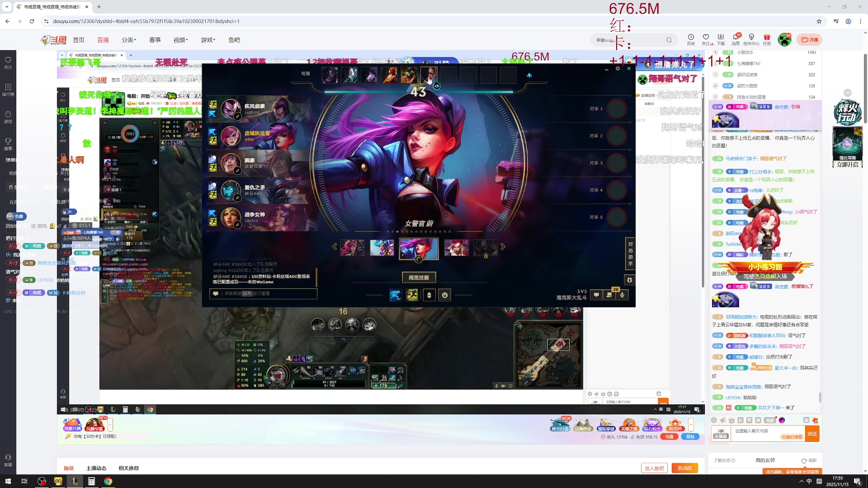Click the 开播 start streaming button
The height and width of the screenshot is (488, 868).
click(x=810, y=40)
